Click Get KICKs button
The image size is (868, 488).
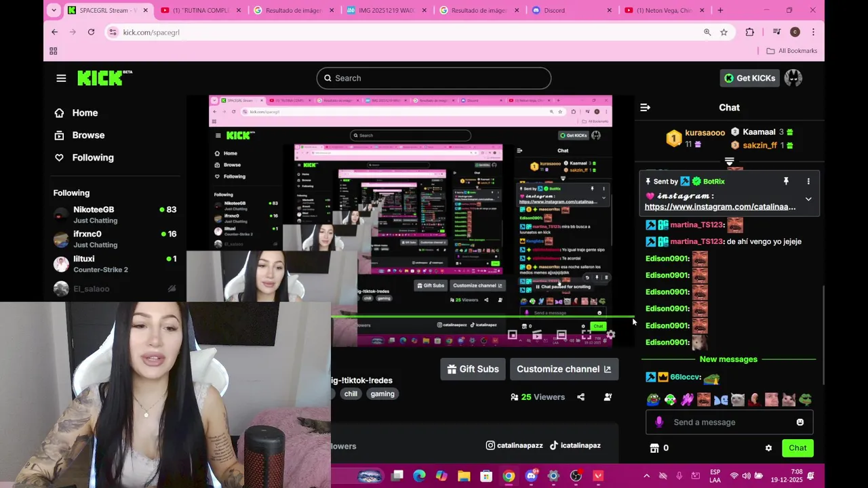coord(749,78)
